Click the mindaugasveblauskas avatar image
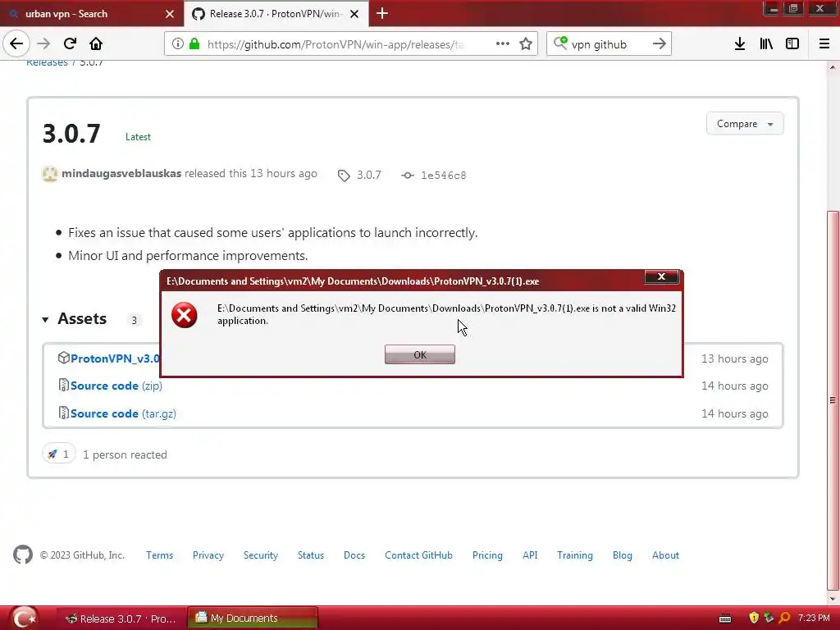 (x=50, y=174)
